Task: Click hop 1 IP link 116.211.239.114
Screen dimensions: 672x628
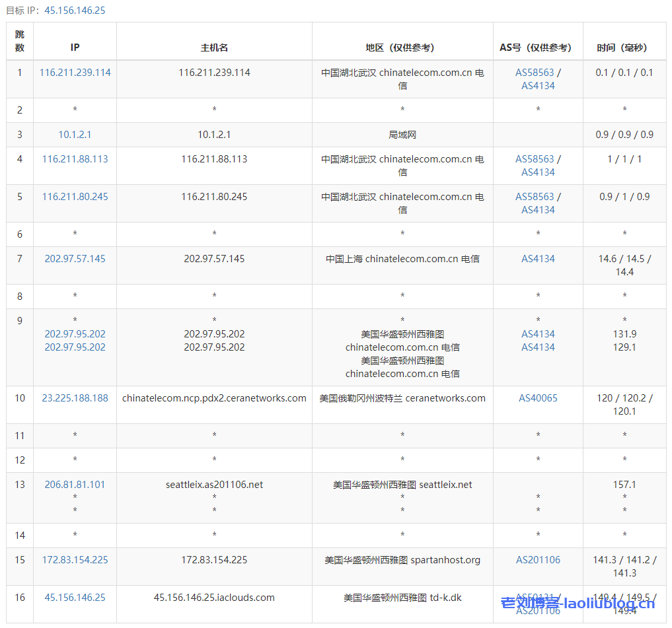Action: pyautogui.click(x=75, y=73)
